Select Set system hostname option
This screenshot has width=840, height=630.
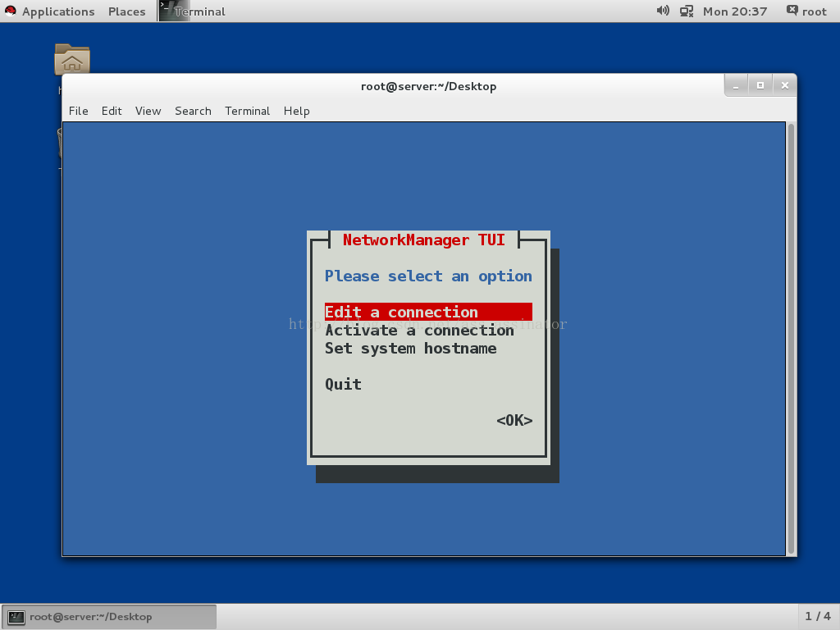tap(410, 348)
